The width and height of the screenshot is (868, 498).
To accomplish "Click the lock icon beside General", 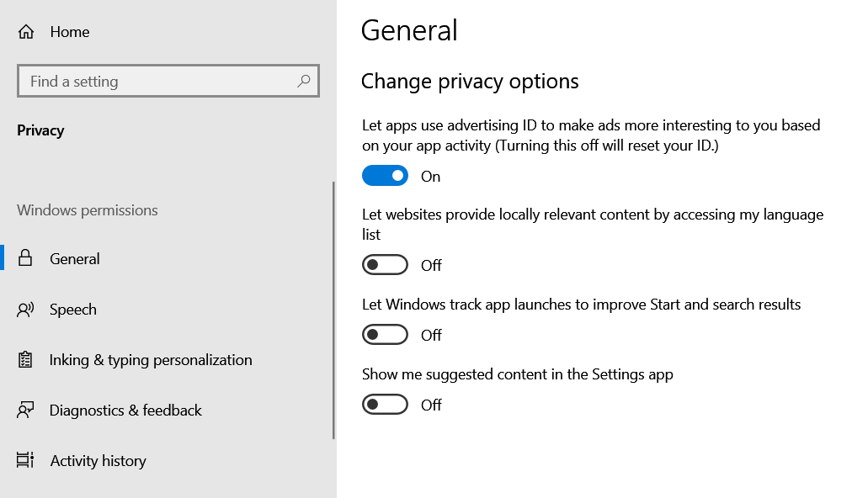I will [25, 259].
